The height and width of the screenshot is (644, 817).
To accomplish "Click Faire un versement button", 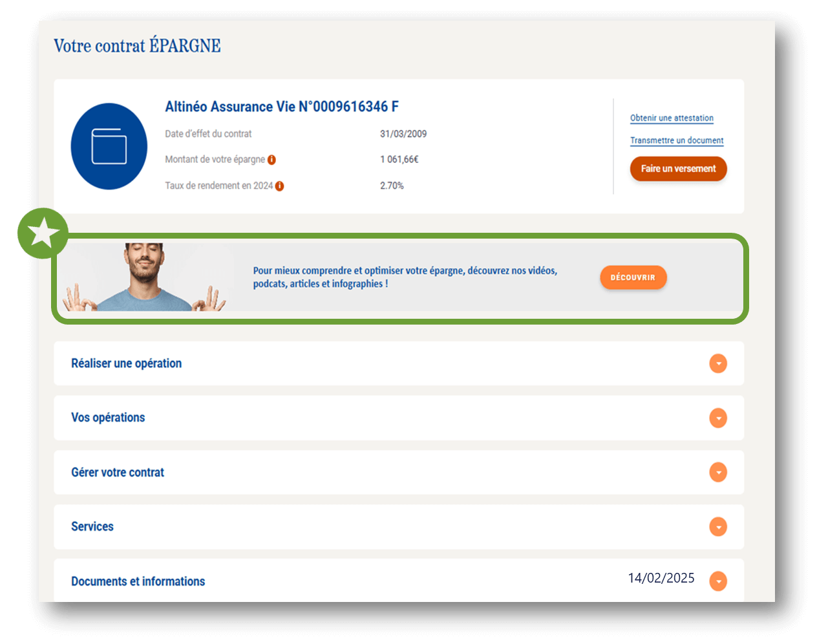I will [x=678, y=169].
